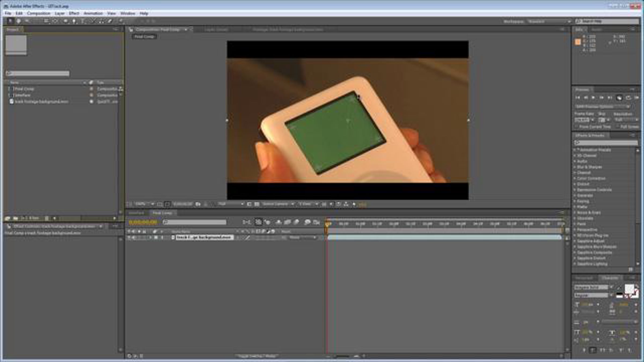Open the Effect menu
The width and height of the screenshot is (644, 362).
[x=74, y=13]
